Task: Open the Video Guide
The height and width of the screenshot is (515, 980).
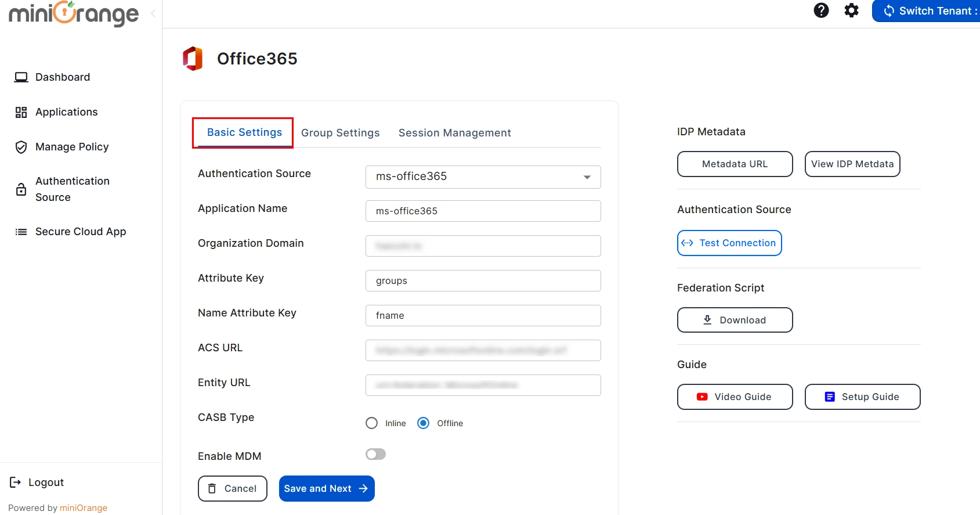Action: point(735,397)
